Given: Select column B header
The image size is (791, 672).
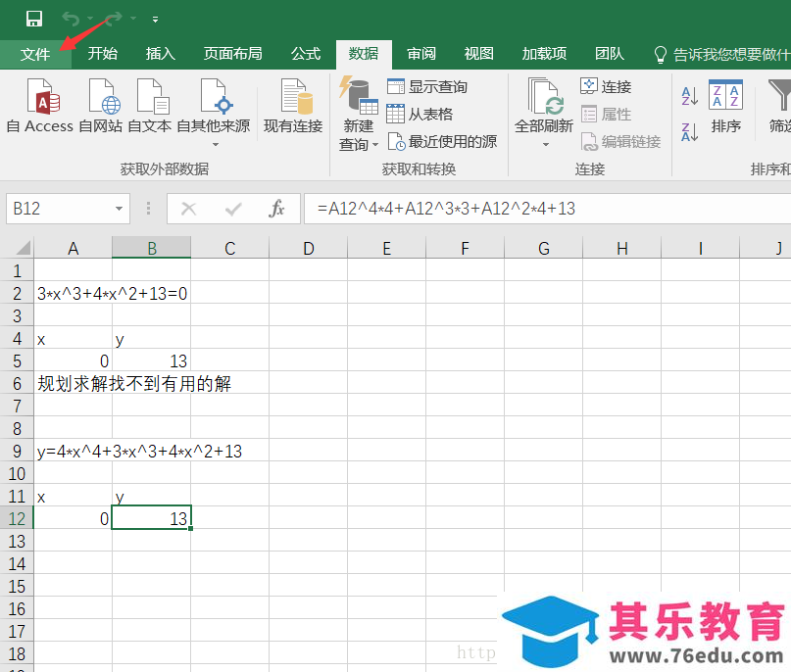Looking at the screenshot, I should (151, 248).
